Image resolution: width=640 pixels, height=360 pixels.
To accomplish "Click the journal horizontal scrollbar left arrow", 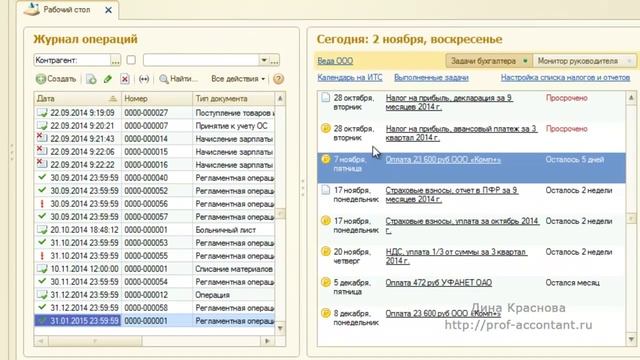I will tap(40, 340).
